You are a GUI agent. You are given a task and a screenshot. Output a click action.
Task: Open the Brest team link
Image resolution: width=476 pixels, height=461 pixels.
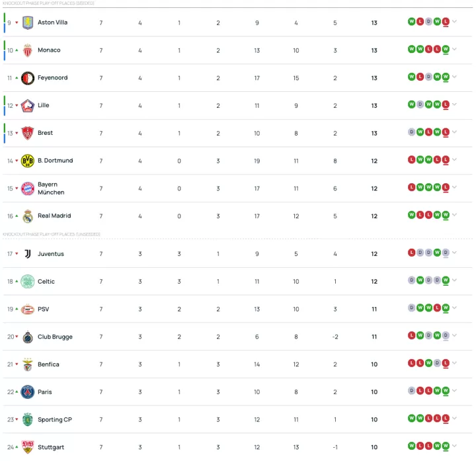pyautogui.click(x=45, y=133)
